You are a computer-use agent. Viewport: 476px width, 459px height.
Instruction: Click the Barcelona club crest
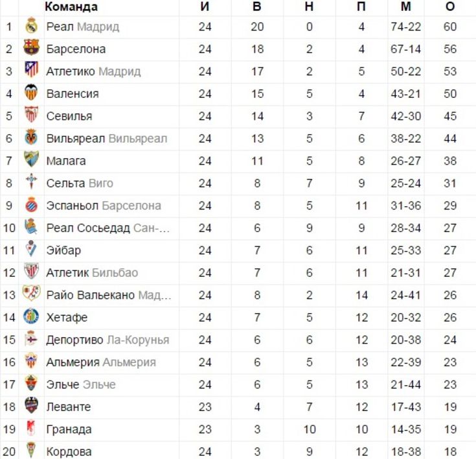click(31, 47)
